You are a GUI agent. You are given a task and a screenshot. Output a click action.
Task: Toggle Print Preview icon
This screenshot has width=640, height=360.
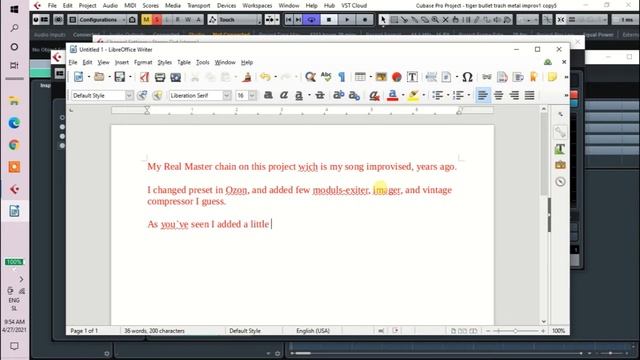pos(176,77)
